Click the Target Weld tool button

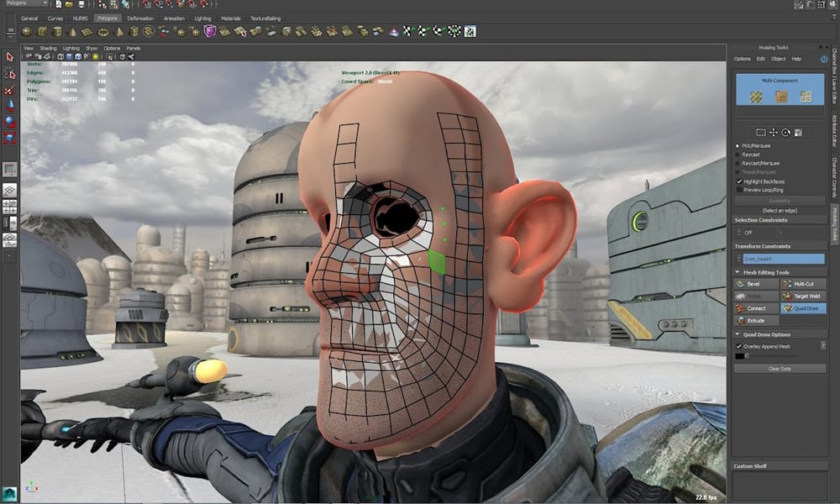(803, 297)
